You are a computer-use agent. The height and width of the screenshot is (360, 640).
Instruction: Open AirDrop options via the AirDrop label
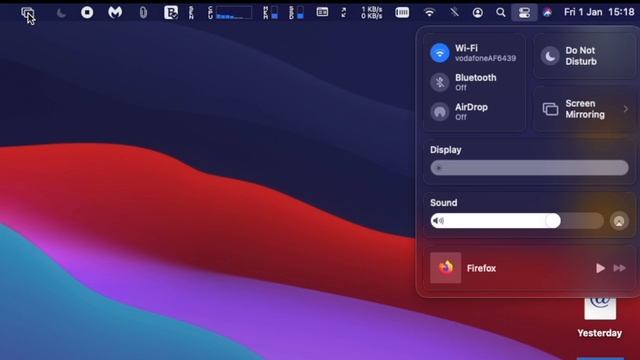click(471, 107)
